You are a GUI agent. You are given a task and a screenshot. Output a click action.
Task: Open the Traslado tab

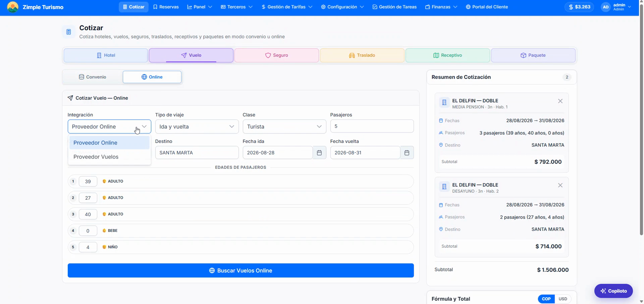click(x=362, y=55)
